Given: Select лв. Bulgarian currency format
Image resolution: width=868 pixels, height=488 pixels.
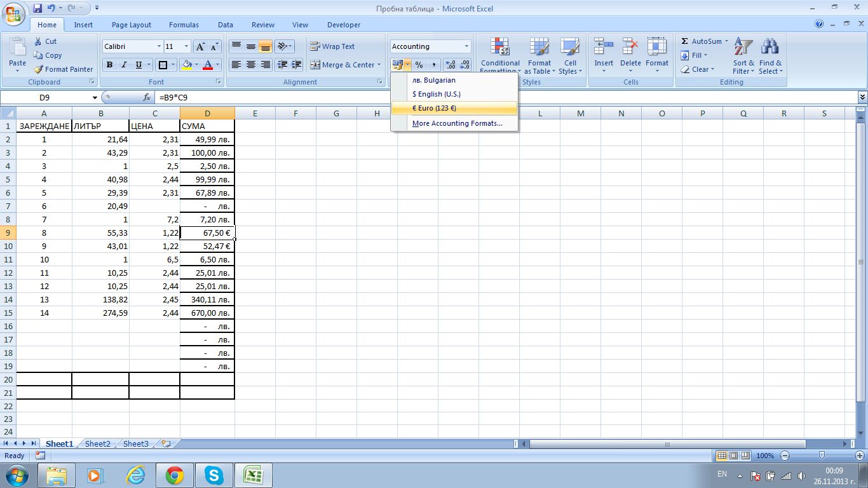Looking at the screenshot, I should pos(454,80).
